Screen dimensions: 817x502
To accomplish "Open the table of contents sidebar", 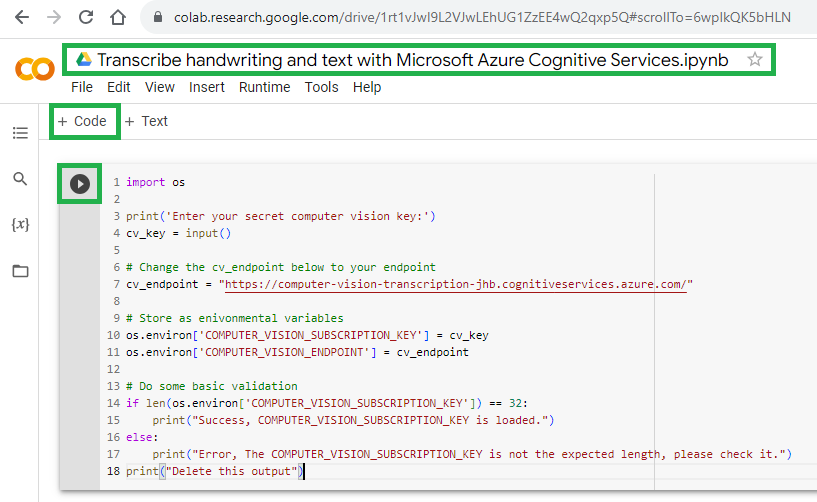I will click(20, 132).
